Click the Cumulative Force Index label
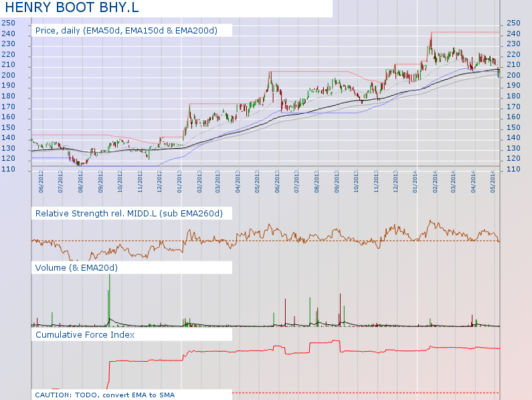 pos(85,334)
